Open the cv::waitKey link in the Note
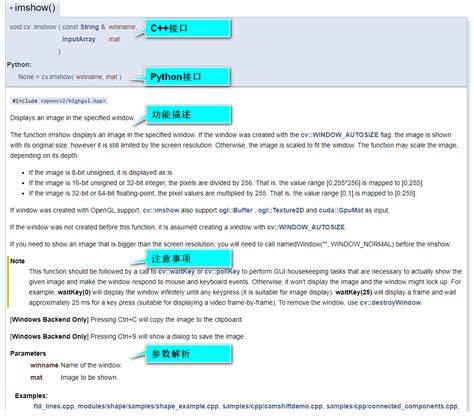 click(176, 272)
